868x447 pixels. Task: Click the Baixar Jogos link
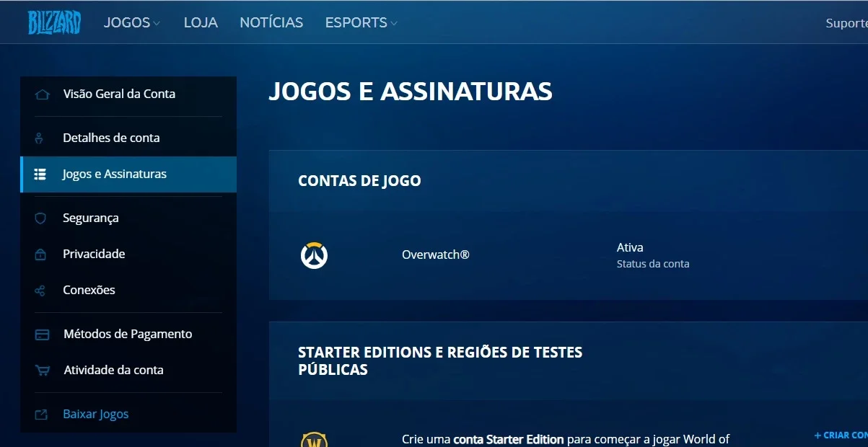point(96,415)
